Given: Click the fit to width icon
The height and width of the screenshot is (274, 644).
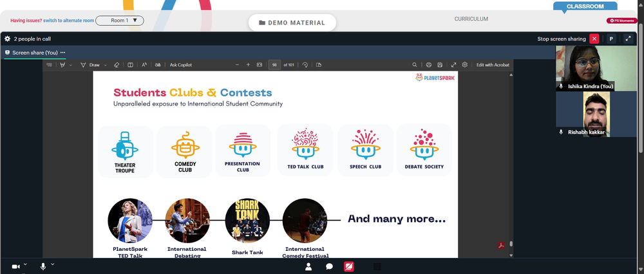Looking at the screenshot, I should point(259,65).
